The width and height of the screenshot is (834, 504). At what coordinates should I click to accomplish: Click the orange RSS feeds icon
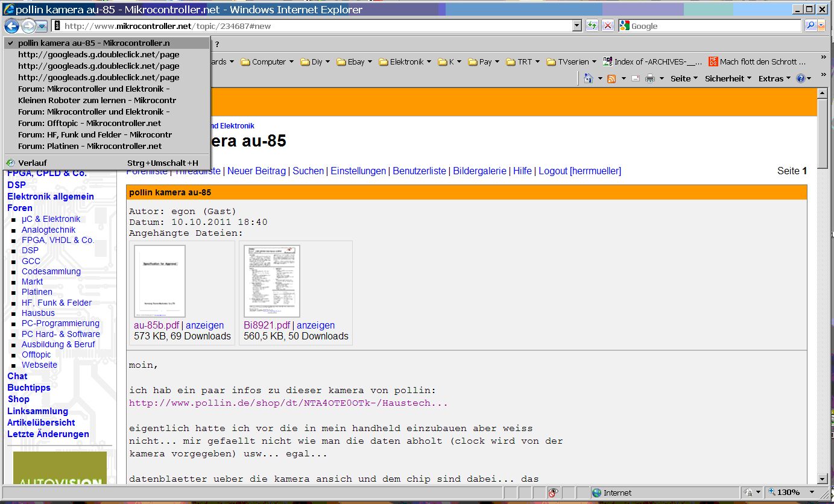(x=611, y=78)
